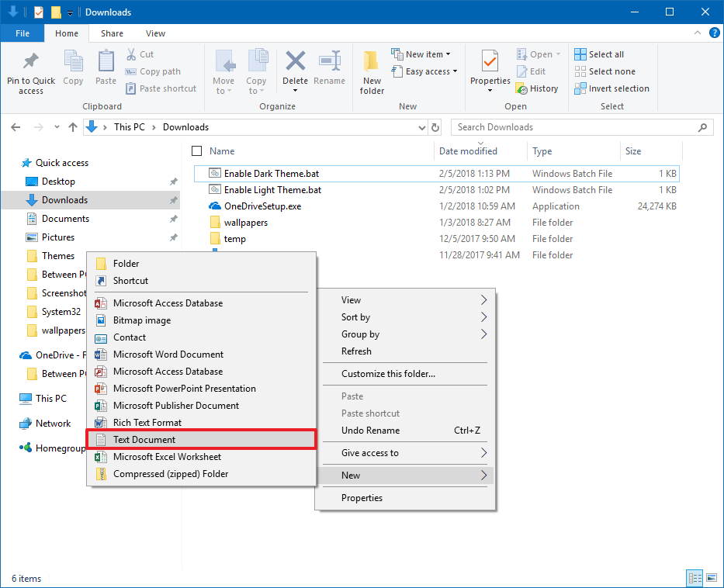The height and width of the screenshot is (588, 724).
Task: Click the red Delete icon
Action: tap(295, 61)
